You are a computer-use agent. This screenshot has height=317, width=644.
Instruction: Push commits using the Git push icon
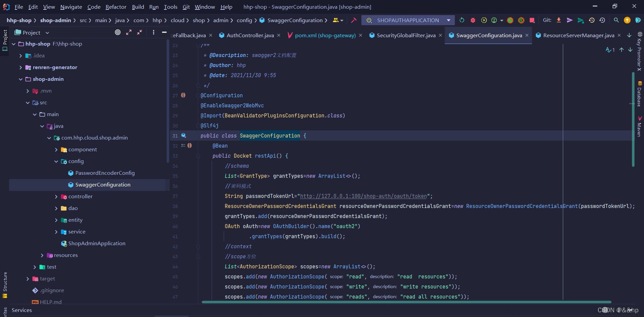(570, 20)
